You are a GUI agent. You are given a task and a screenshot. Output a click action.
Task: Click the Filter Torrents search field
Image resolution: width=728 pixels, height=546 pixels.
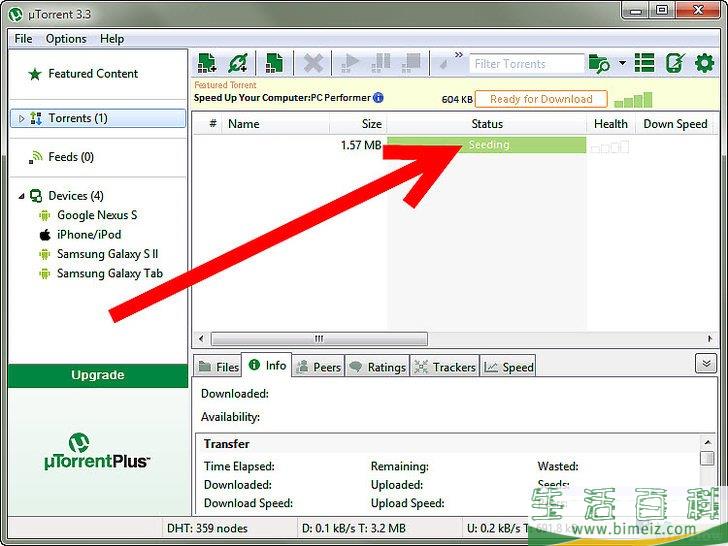(526, 64)
